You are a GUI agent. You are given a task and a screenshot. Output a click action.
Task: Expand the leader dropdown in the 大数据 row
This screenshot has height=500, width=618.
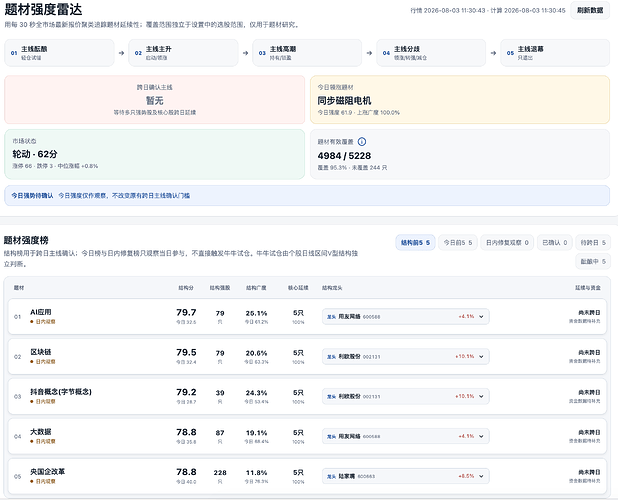[406, 436]
